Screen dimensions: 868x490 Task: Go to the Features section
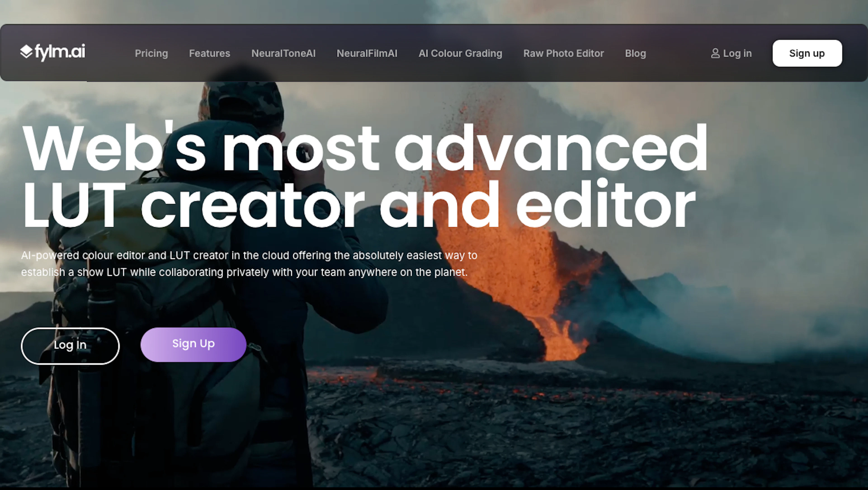(x=209, y=53)
